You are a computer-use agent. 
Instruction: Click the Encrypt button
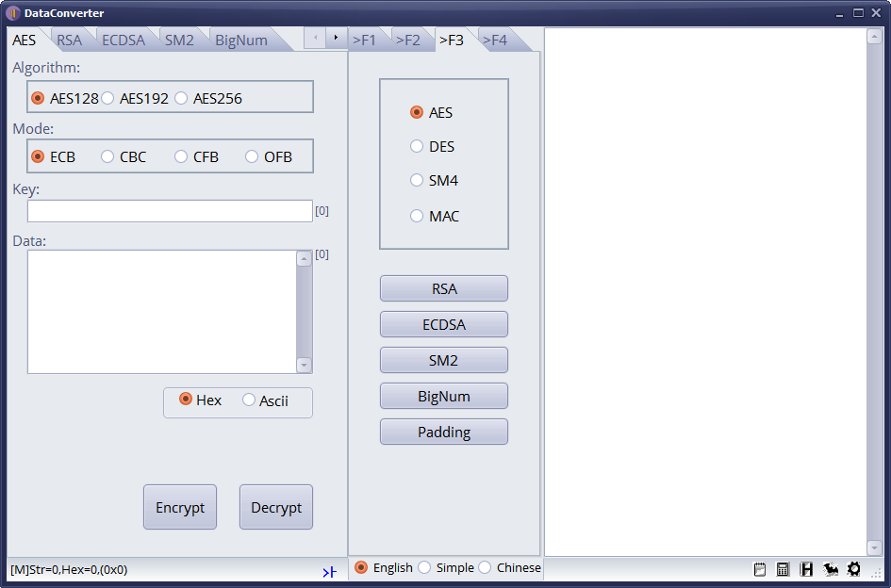click(180, 507)
